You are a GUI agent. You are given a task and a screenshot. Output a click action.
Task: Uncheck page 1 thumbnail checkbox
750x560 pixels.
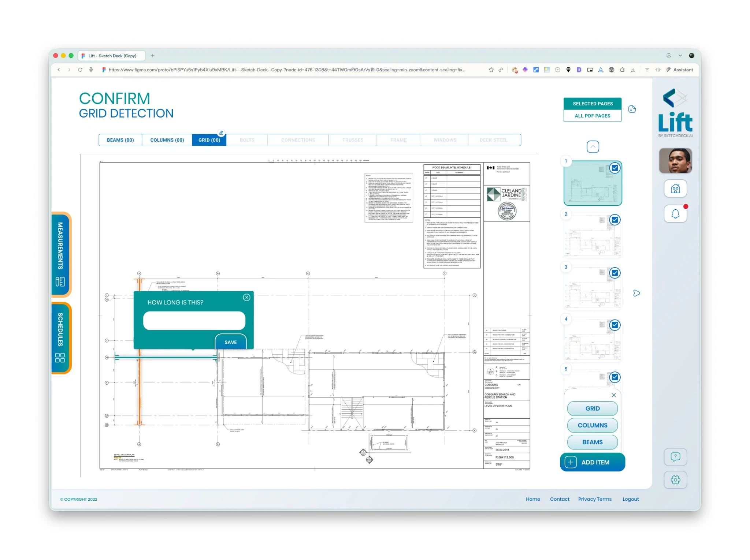pyautogui.click(x=615, y=168)
